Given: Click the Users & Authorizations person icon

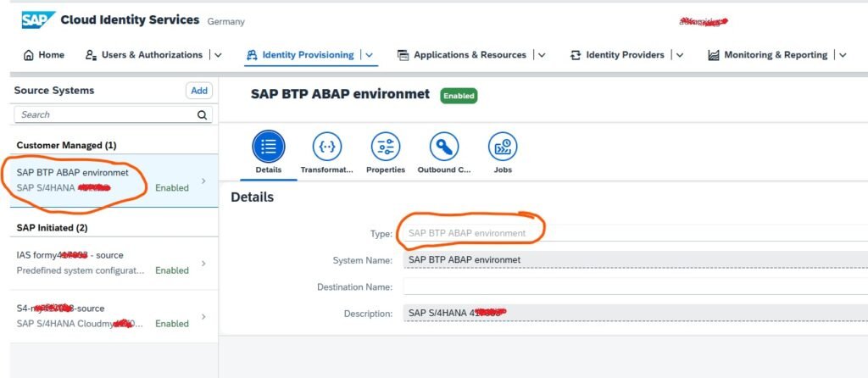Looking at the screenshot, I should pos(92,55).
